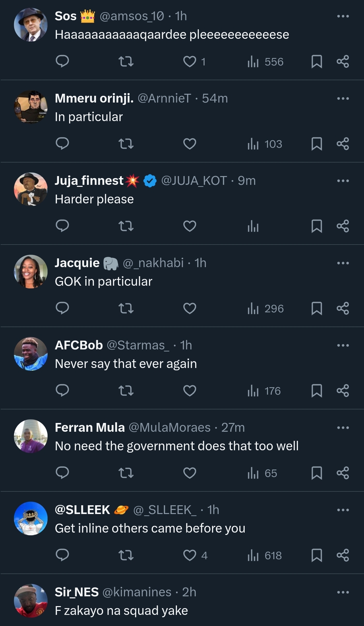Like Sos's tweet with 1 like
Screen dimensions: 364x626
click(190, 61)
